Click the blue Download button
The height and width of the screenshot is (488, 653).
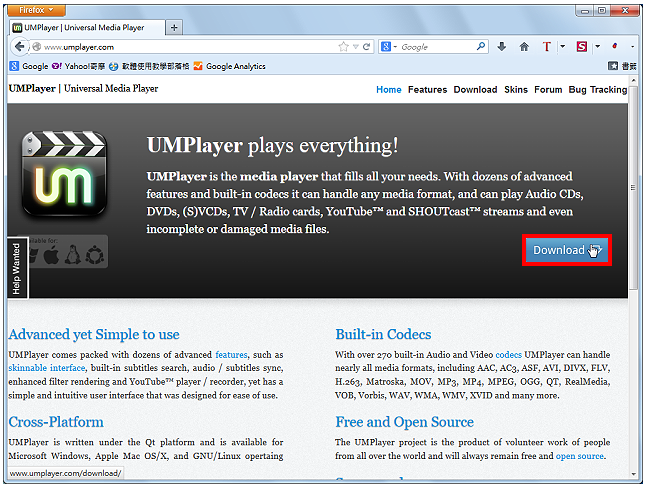[567, 250]
